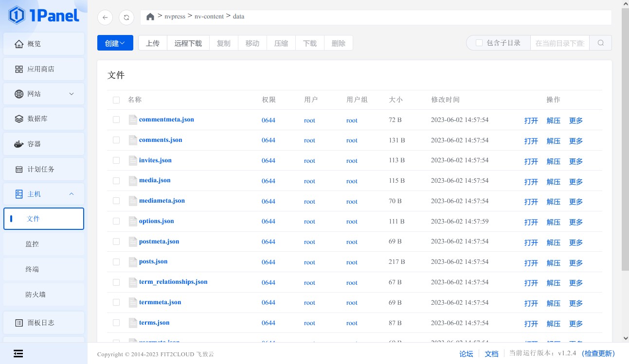Click the website (网站) globe icon
This screenshot has width=629, height=364.
click(x=19, y=94)
